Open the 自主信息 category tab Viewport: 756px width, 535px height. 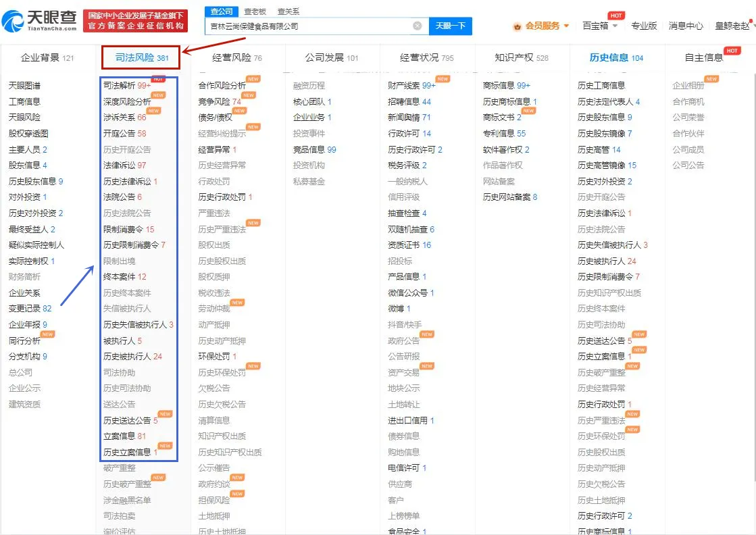[x=704, y=58]
